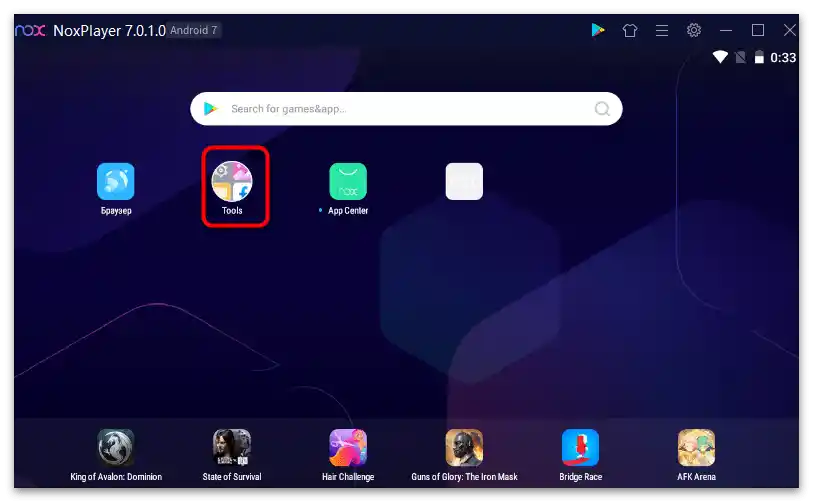Click the 0:33 clock
The image size is (813, 502).
(x=783, y=58)
